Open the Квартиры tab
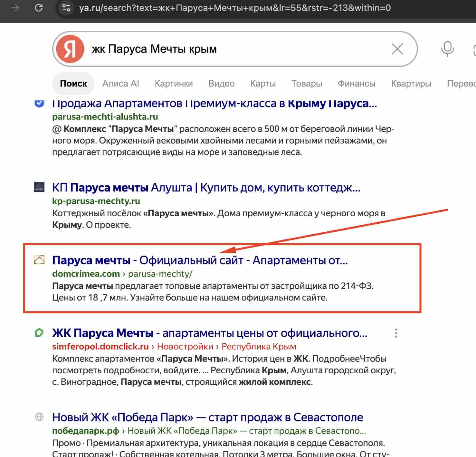Screen dimensions: 476x457 [x=411, y=84]
